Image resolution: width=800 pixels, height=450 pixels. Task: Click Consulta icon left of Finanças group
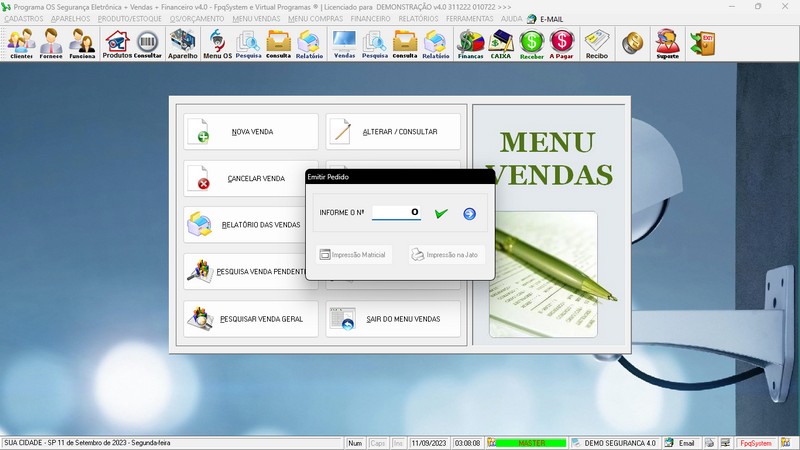(405, 44)
